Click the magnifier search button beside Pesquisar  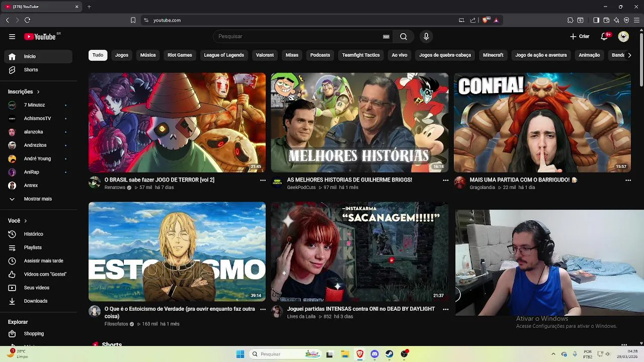pos(404,36)
